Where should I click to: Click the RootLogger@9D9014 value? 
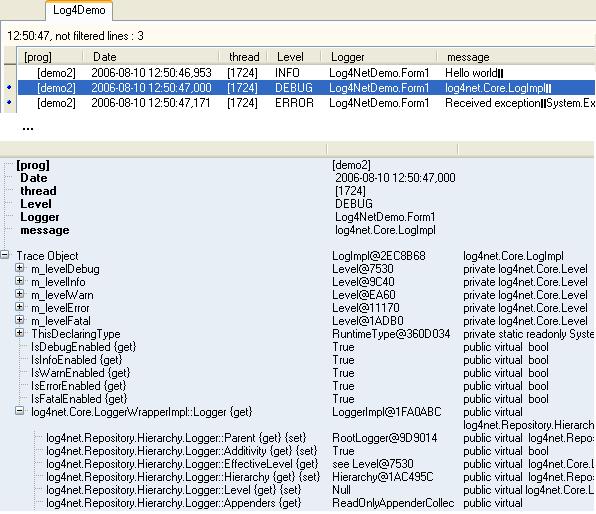coord(385,438)
